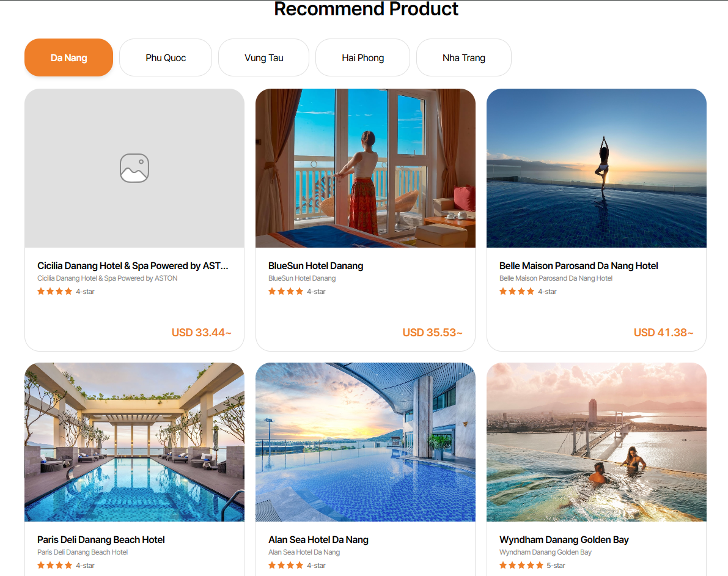This screenshot has width=728, height=576.
Task: Open the Alan Sea Hotel photo
Action: click(x=366, y=442)
